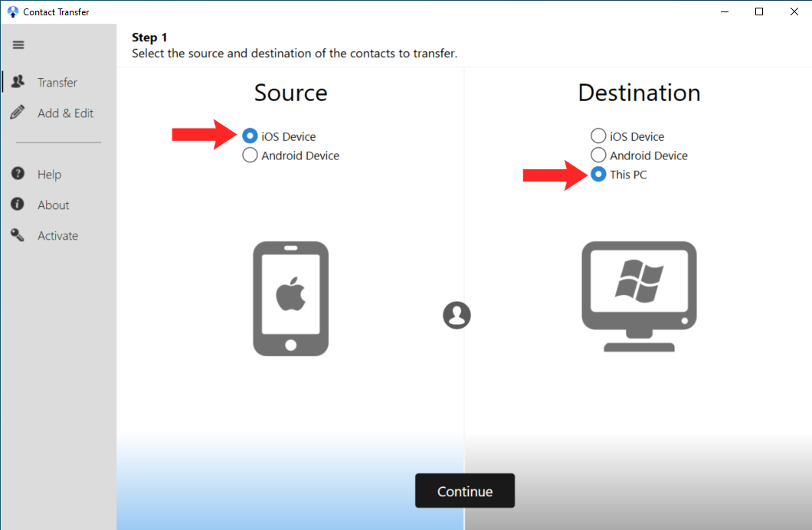
Task: Click the Windows PC monitor image under Destination
Action: pos(639,296)
